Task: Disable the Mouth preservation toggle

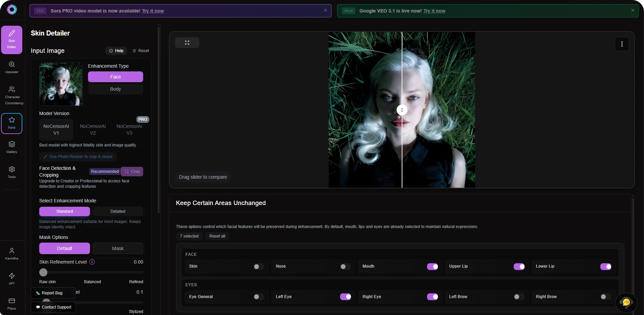Action: (x=432, y=267)
